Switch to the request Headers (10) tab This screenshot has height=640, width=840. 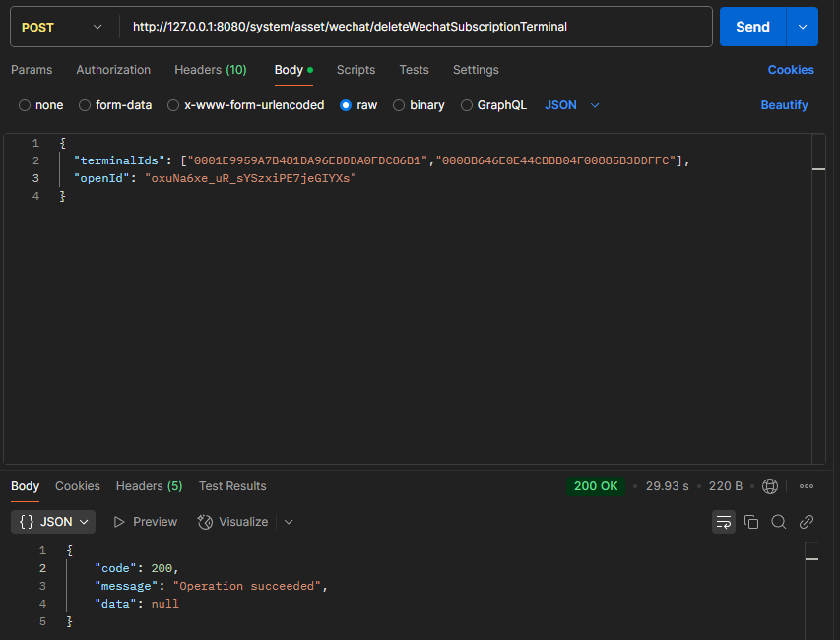[x=211, y=70]
